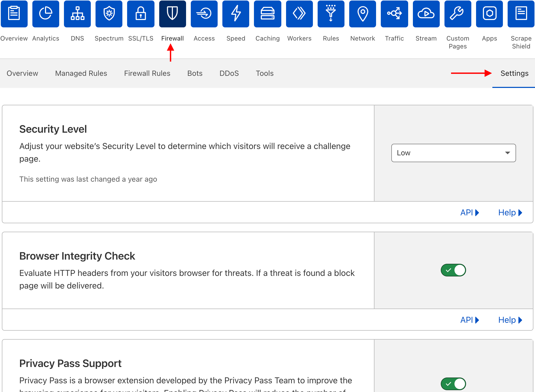Open the Spectrum icon
Screen dimensions: 535x392
coord(109,14)
